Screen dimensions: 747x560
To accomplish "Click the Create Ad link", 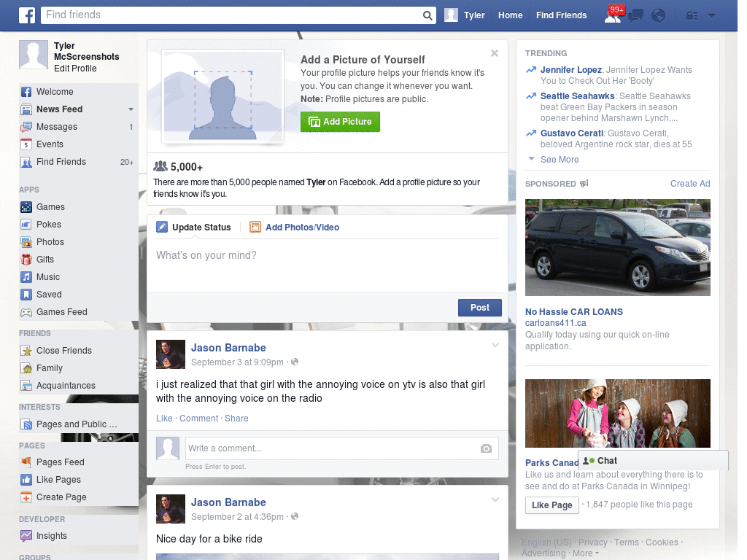I will [690, 184].
